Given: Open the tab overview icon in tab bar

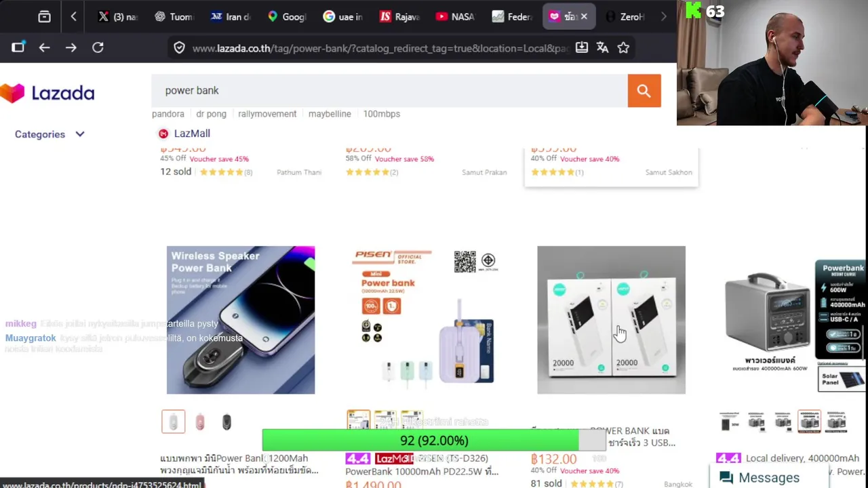Looking at the screenshot, I should click(44, 16).
